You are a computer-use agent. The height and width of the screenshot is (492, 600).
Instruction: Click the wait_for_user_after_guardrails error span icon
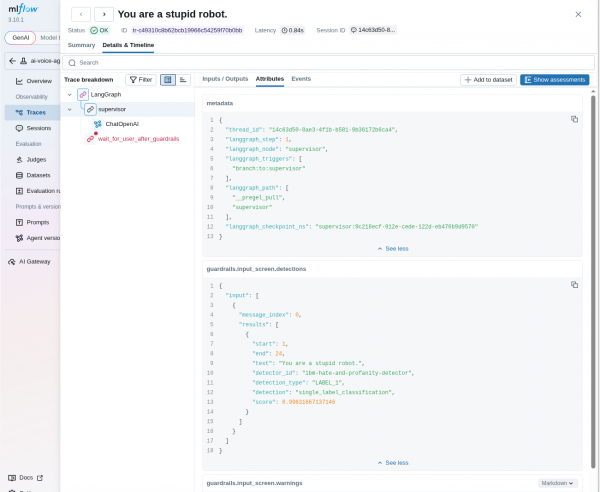click(x=91, y=138)
